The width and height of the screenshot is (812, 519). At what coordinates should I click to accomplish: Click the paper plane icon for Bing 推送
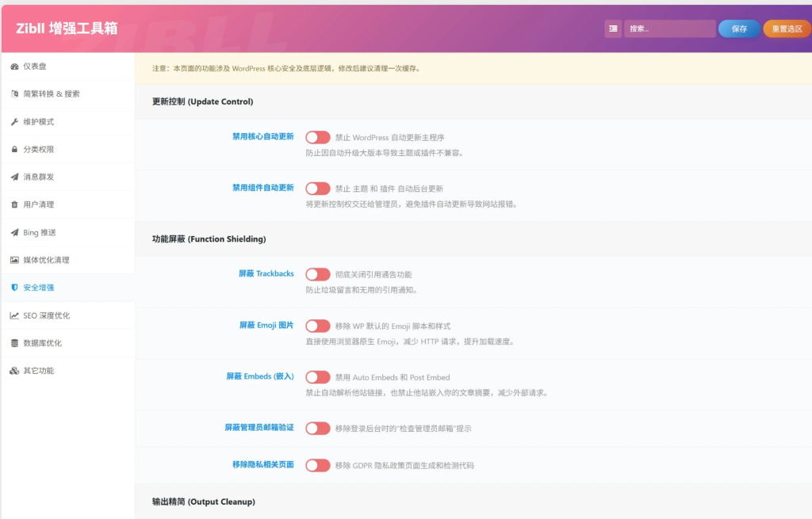[14, 232]
